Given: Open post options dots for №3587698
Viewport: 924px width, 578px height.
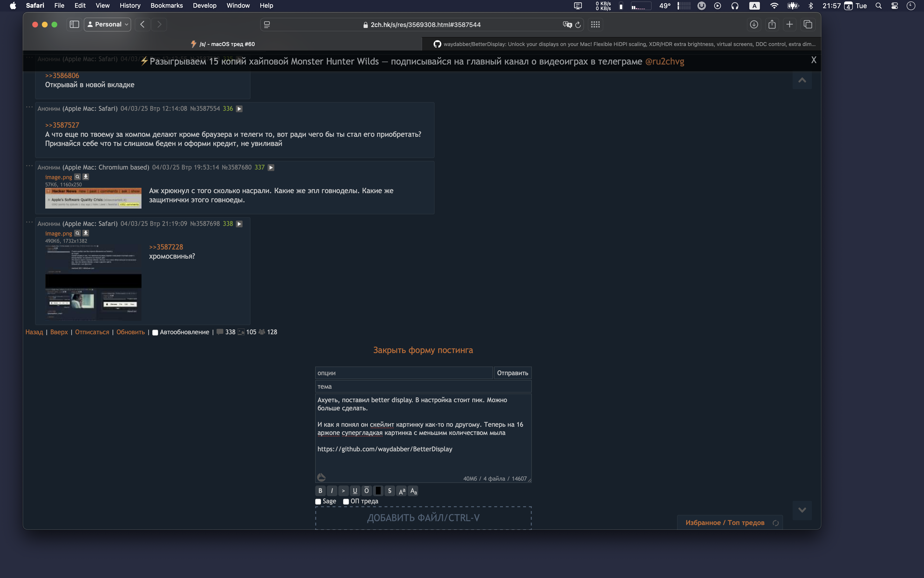Looking at the screenshot, I should pos(29,222).
